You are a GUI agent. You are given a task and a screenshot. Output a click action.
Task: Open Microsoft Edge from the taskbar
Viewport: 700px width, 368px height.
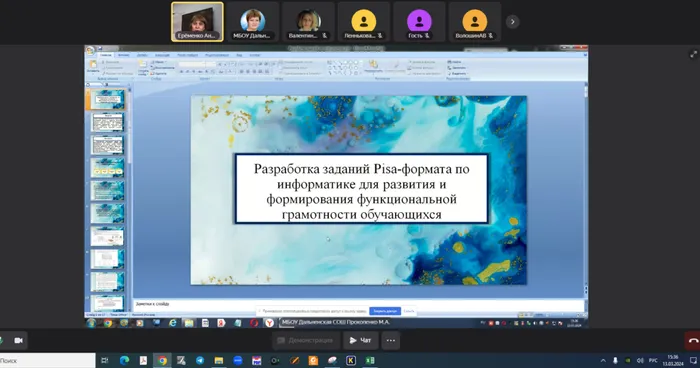pyautogui.click(x=124, y=360)
